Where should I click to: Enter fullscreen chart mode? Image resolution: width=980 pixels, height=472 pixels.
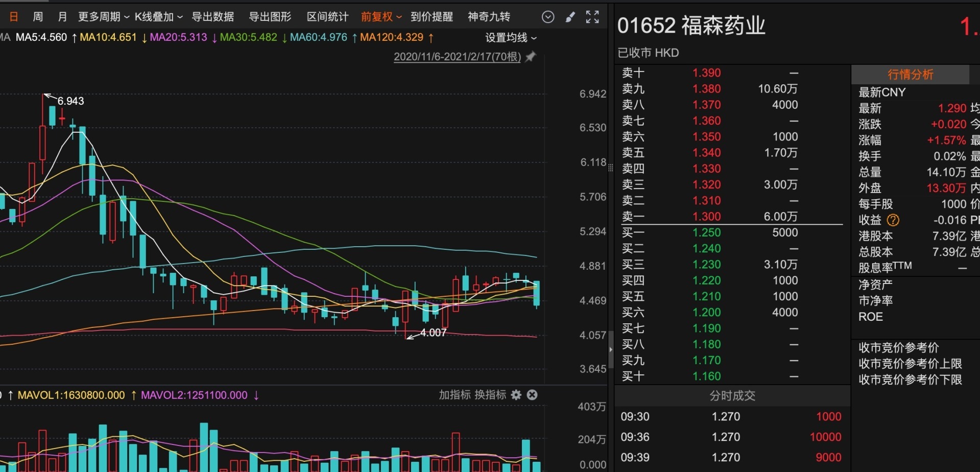[x=592, y=17]
